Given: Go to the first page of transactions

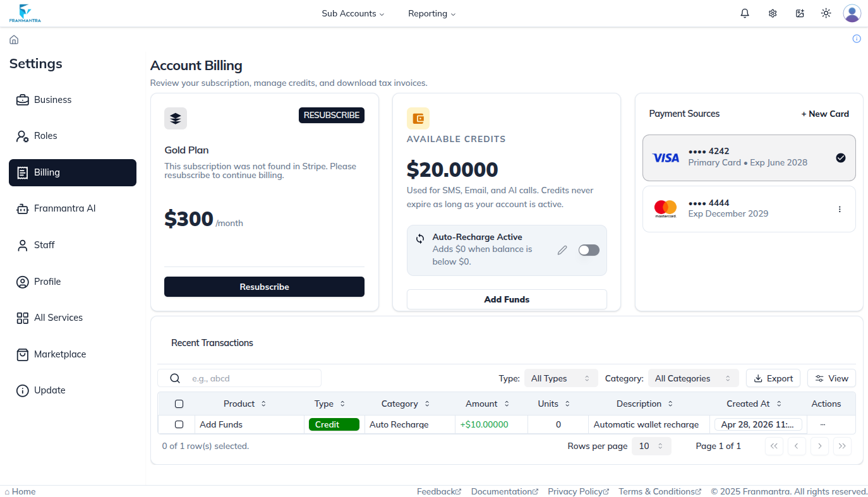Looking at the screenshot, I should click(x=774, y=446).
